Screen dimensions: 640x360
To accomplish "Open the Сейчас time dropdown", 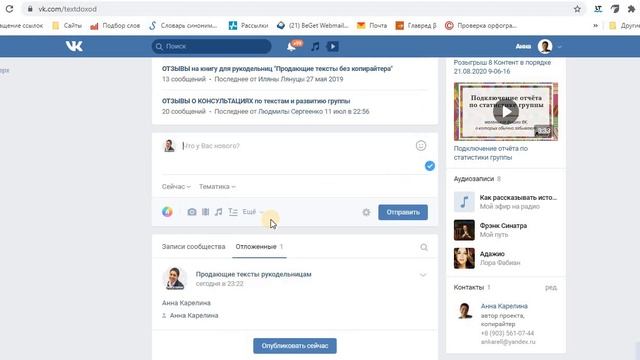I will (176, 187).
